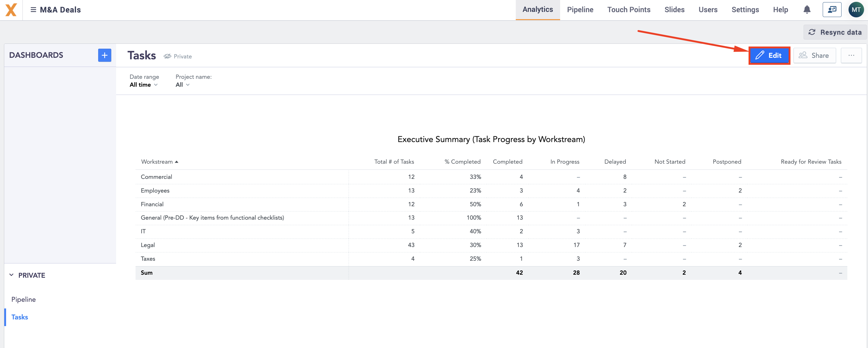Open the Settings tab
This screenshot has height=348, width=868.
pos(745,9)
